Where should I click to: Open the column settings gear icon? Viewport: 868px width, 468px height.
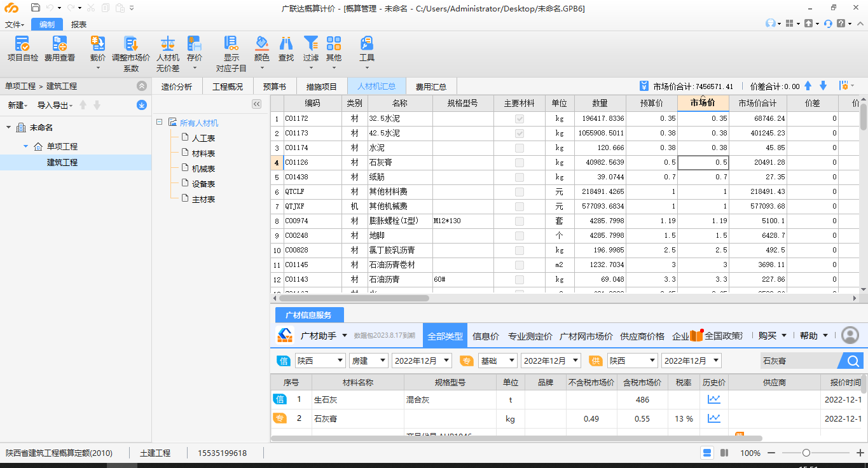(x=844, y=86)
